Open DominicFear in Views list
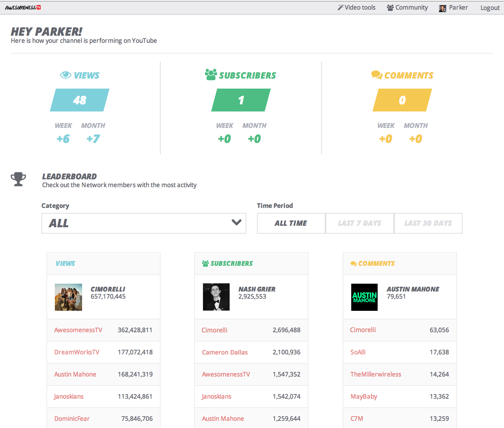 [x=72, y=419]
